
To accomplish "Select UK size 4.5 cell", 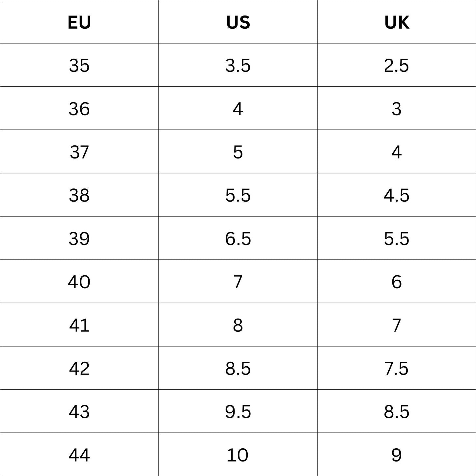I will click(x=397, y=195).
